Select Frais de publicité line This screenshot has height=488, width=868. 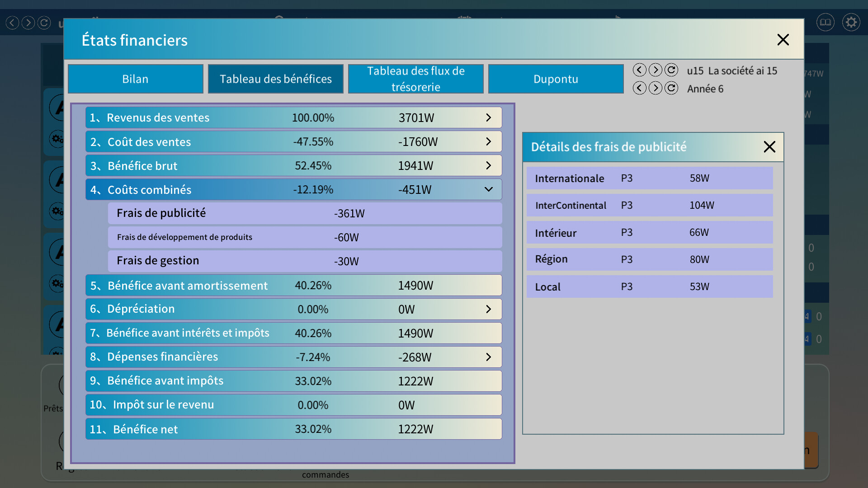[305, 213]
